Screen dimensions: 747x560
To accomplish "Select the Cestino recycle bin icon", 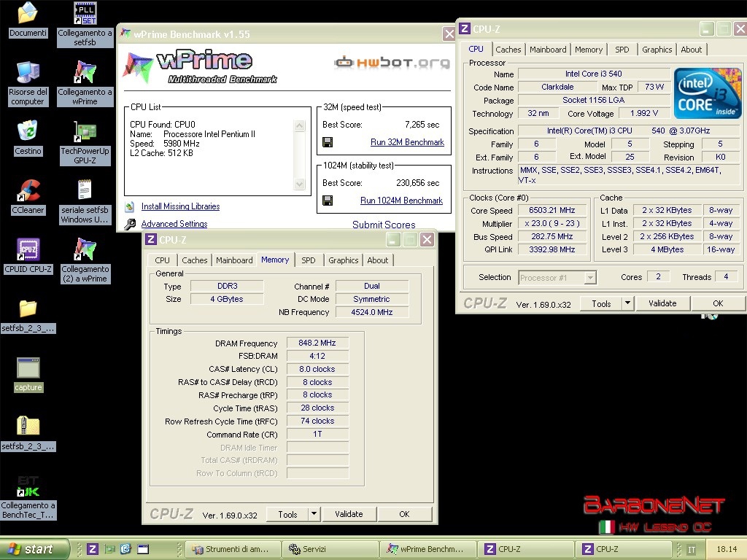I will point(28,131).
